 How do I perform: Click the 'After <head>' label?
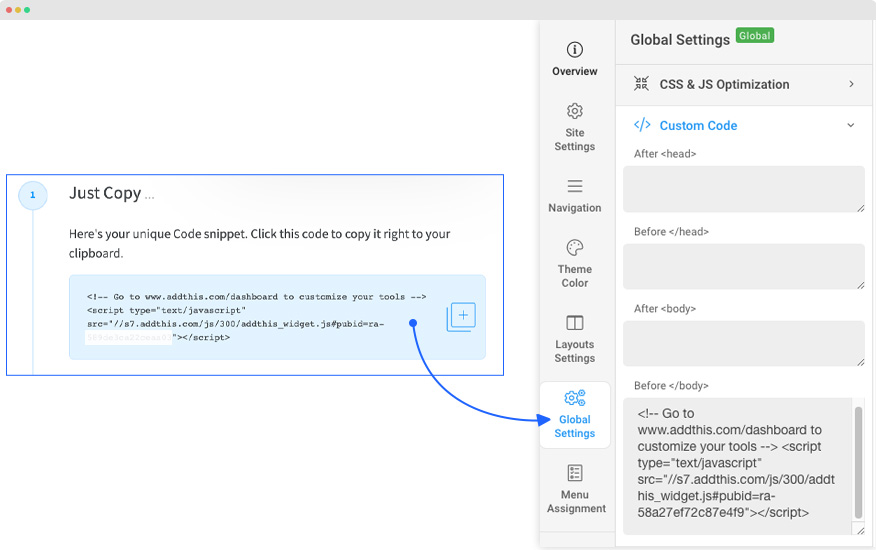click(665, 154)
